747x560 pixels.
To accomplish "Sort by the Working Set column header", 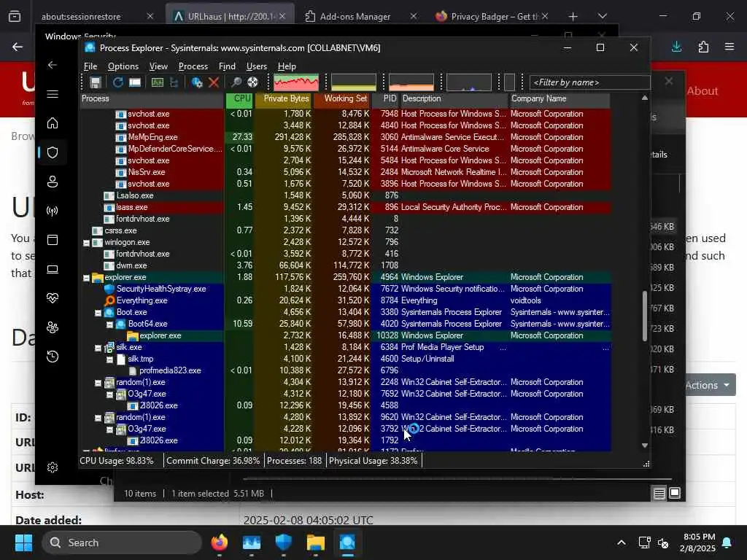I will point(342,98).
